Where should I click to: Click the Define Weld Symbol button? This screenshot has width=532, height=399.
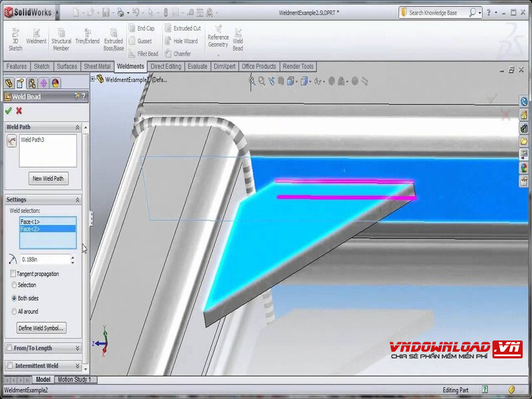(x=41, y=328)
